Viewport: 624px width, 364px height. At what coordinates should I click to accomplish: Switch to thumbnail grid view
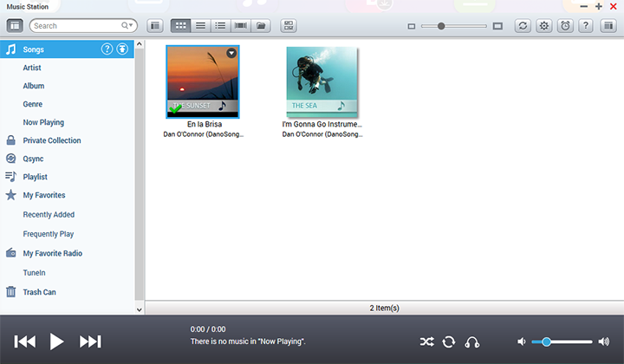pos(180,26)
